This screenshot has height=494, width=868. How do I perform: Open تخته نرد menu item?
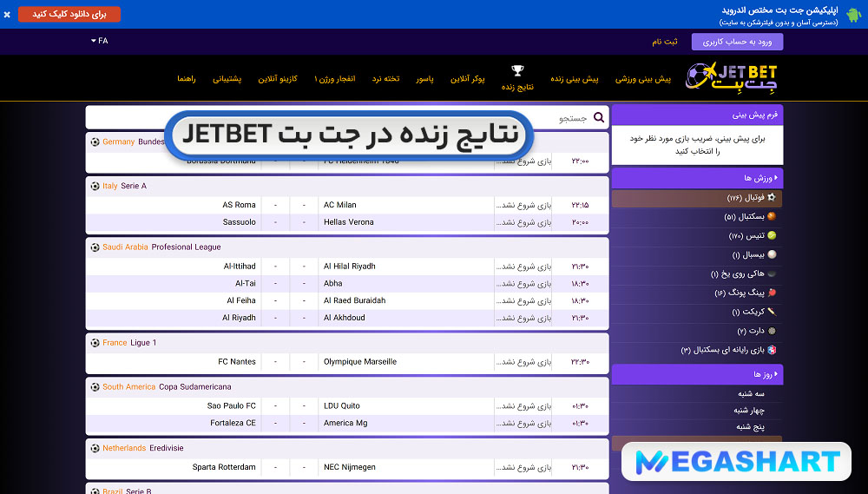[386, 79]
